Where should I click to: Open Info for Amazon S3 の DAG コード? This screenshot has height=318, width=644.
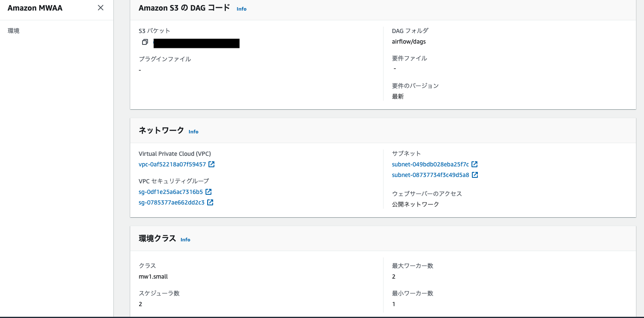(241, 9)
